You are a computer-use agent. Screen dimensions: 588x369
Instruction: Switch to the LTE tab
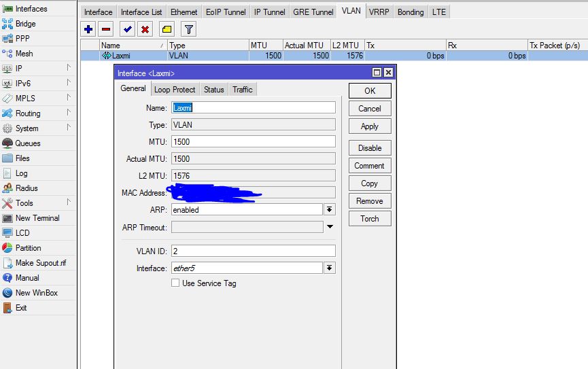click(x=439, y=12)
